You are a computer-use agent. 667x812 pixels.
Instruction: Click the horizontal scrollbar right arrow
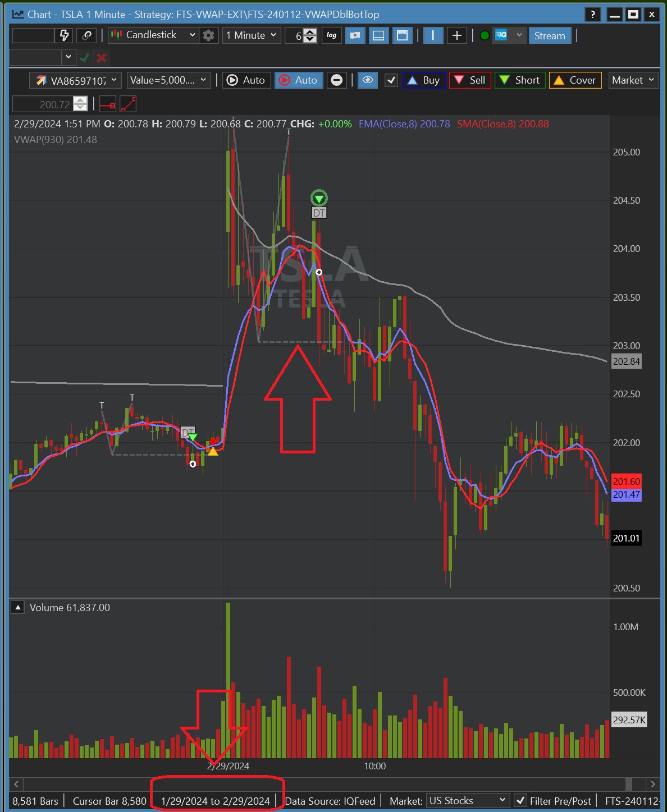pos(652,784)
